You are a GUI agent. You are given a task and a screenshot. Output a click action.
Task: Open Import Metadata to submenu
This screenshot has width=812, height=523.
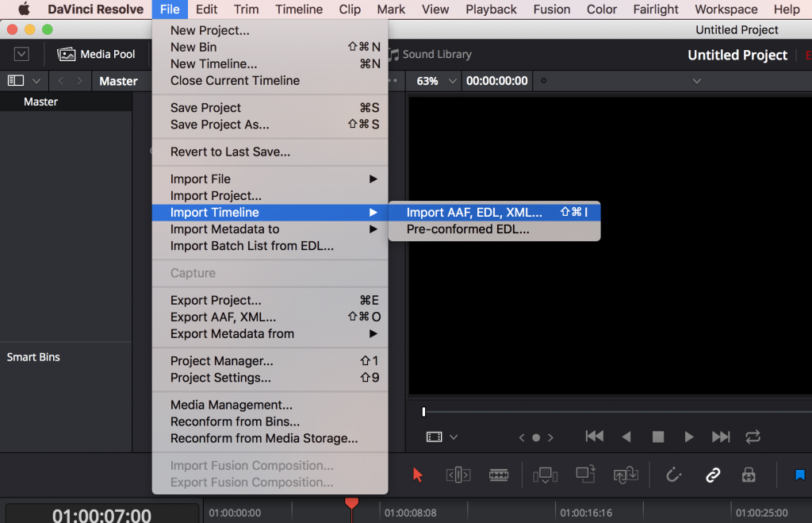tap(270, 229)
